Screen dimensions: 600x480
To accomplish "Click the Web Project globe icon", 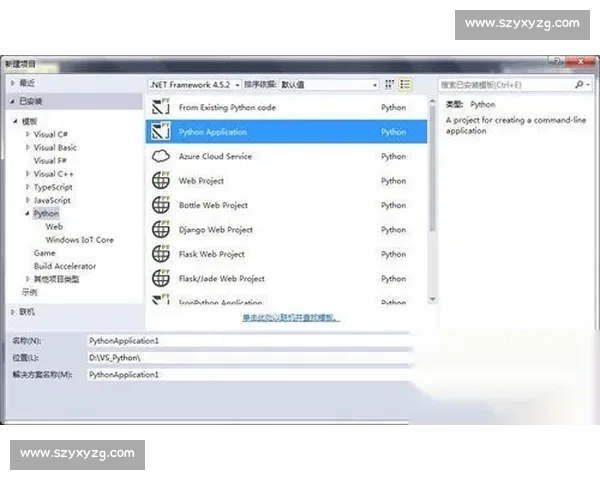I will pos(161,180).
